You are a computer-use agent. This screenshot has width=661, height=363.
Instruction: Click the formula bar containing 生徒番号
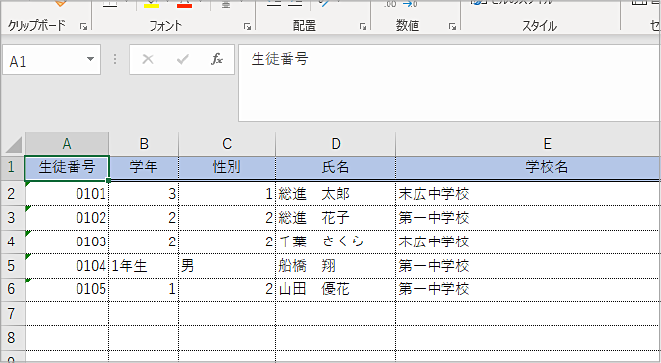449,83
